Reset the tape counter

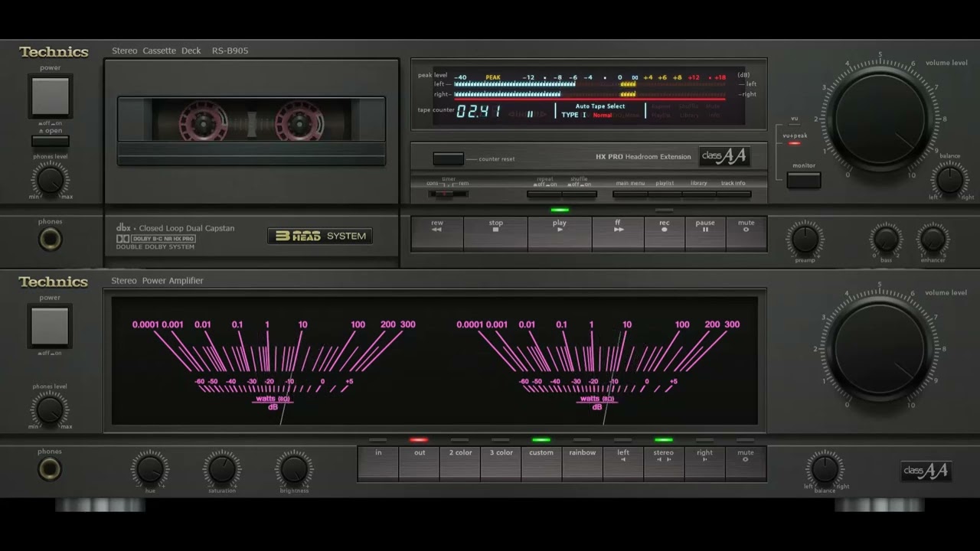click(x=448, y=158)
